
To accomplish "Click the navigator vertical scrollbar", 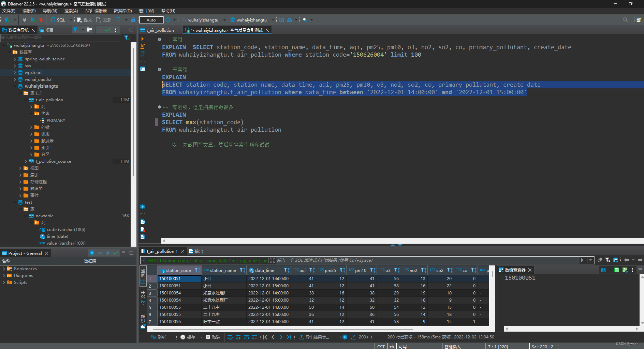I will click(134, 113).
